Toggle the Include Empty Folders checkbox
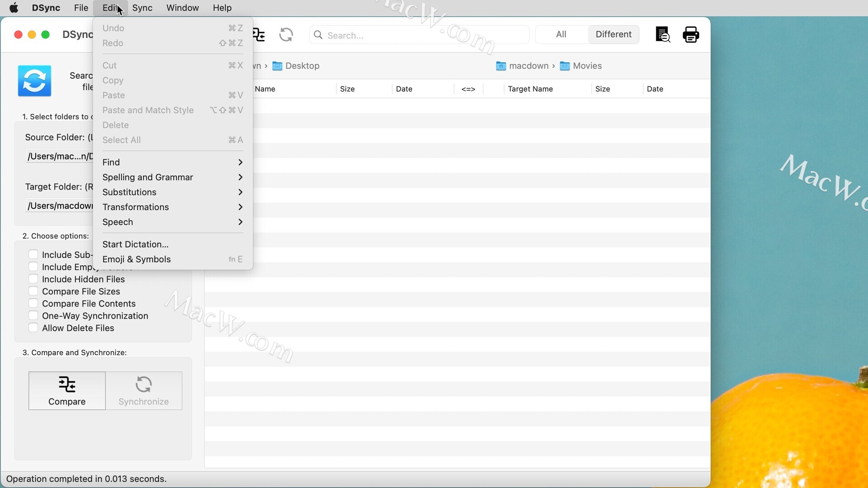Screen dimensions: 868x488 [x=33, y=267]
